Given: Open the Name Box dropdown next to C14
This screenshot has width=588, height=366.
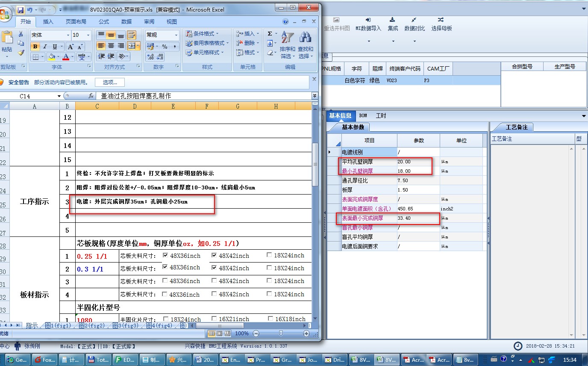Looking at the screenshot, I should 59,96.
